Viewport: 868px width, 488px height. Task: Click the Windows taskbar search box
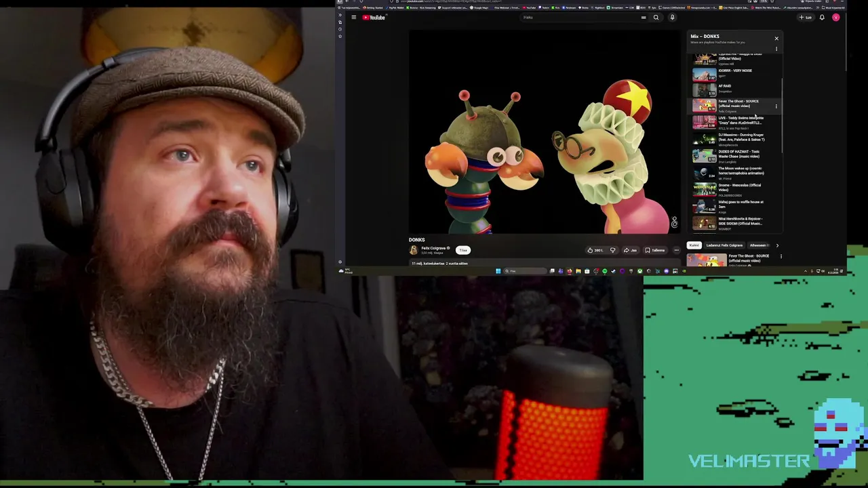(524, 271)
